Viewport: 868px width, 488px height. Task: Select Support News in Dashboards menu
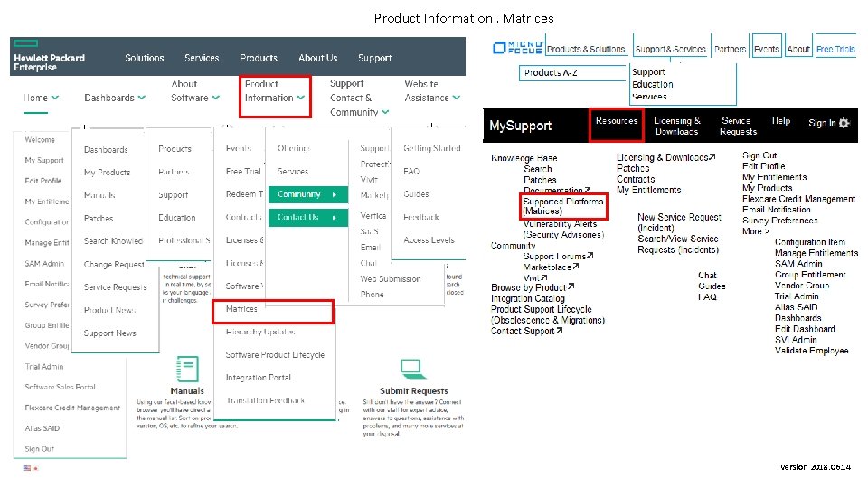(109, 333)
